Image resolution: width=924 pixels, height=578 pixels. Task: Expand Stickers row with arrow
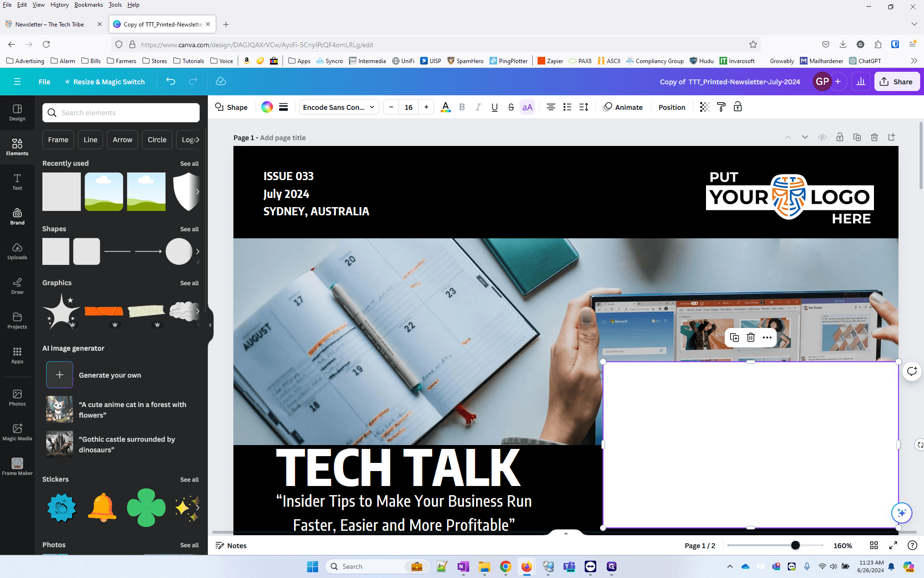[x=197, y=508]
